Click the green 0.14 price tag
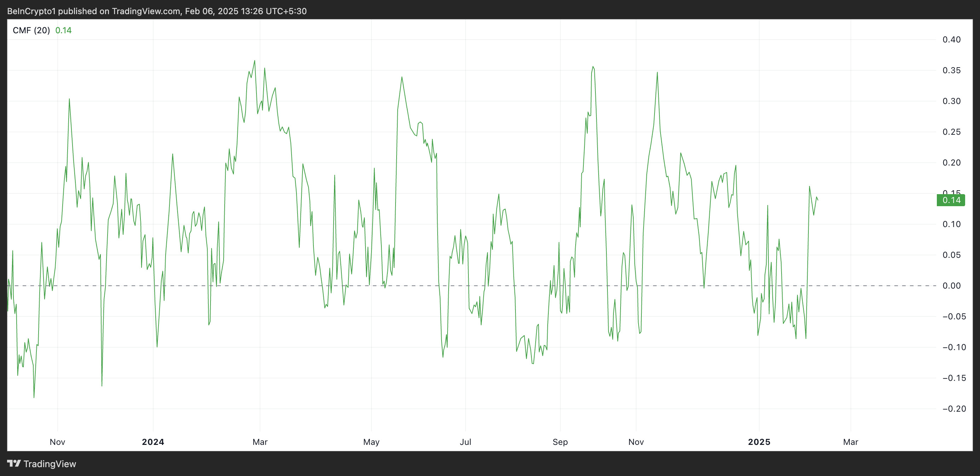The image size is (980, 476). [951, 201]
